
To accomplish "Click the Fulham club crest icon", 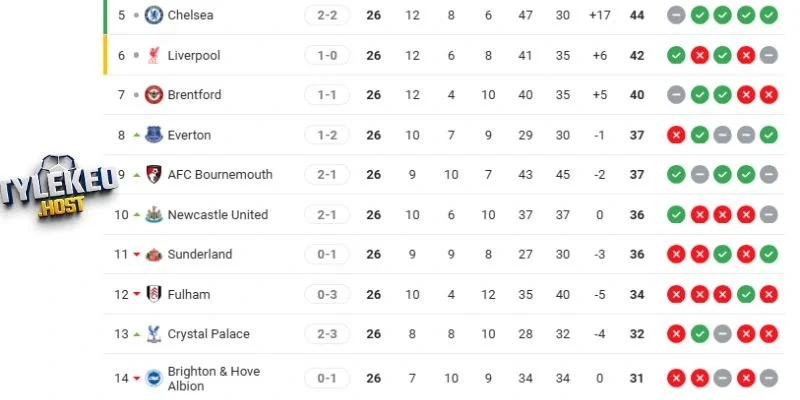I will point(154,295).
